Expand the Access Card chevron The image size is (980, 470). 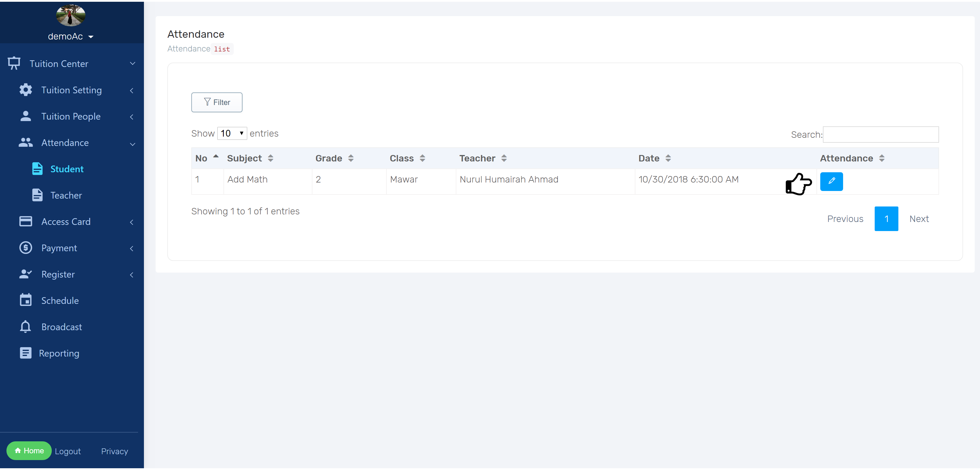[x=132, y=222]
